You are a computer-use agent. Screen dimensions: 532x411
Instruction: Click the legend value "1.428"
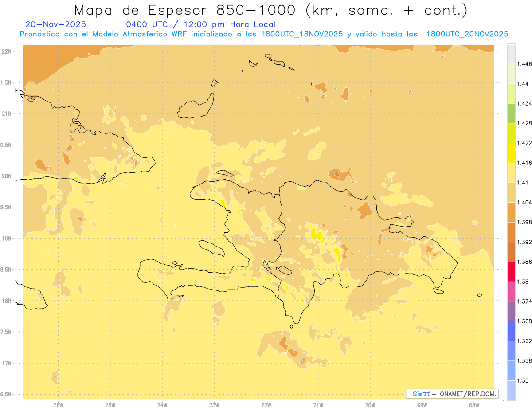tap(524, 123)
